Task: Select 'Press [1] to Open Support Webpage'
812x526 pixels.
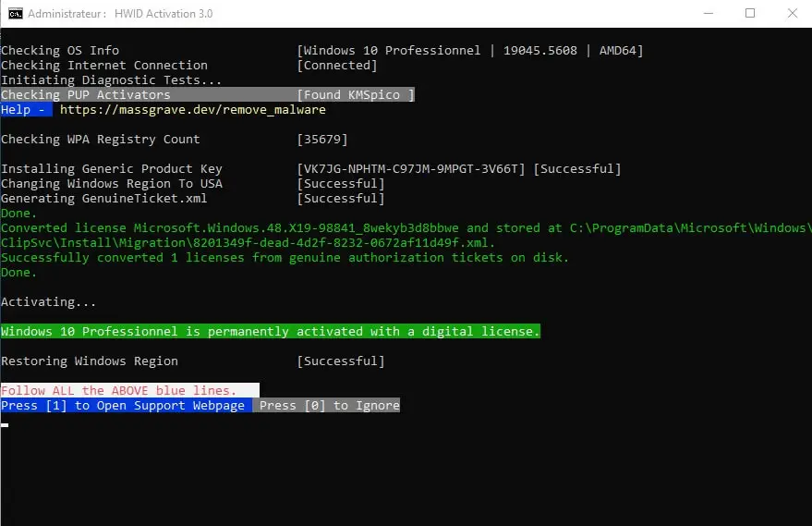Action: click(x=126, y=405)
